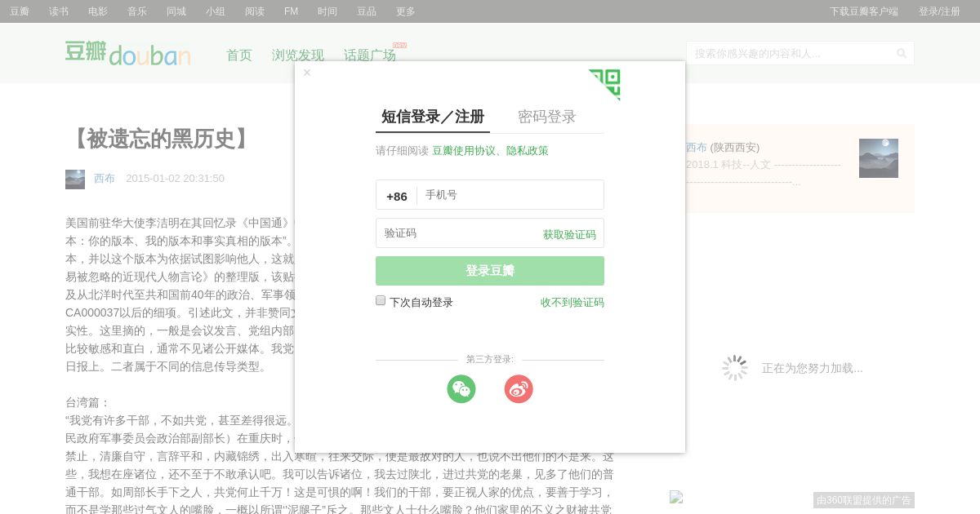This screenshot has height=514, width=980.
Task: Click 登录豆瓣 button
Action: [x=490, y=271]
